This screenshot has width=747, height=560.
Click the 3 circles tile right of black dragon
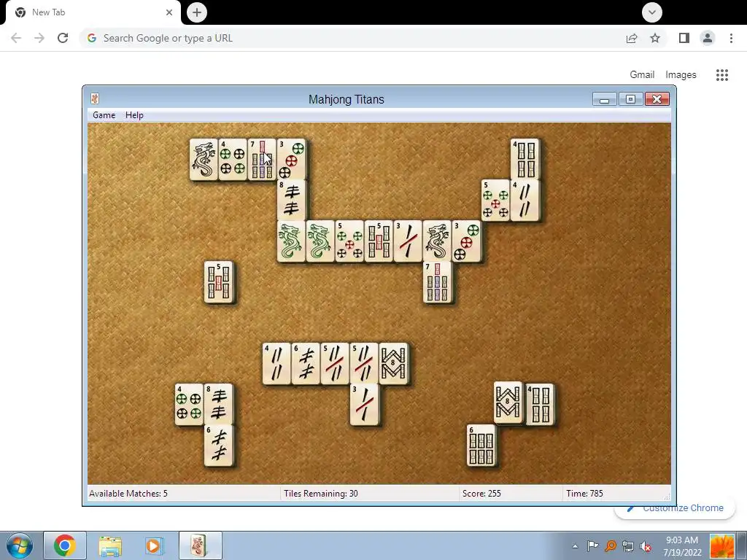coord(466,241)
